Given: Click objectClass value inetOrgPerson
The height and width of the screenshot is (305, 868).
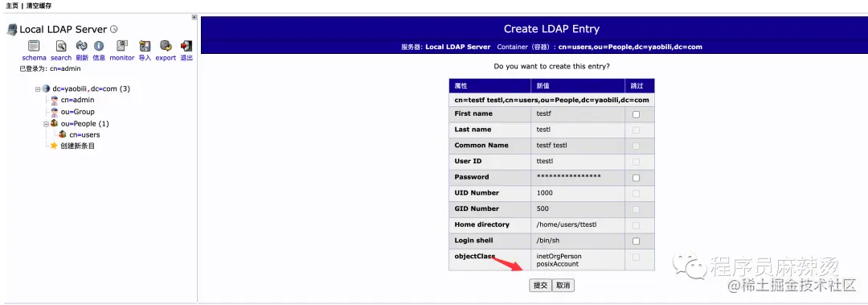Looking at the screenshot, I should pos(559,256).
